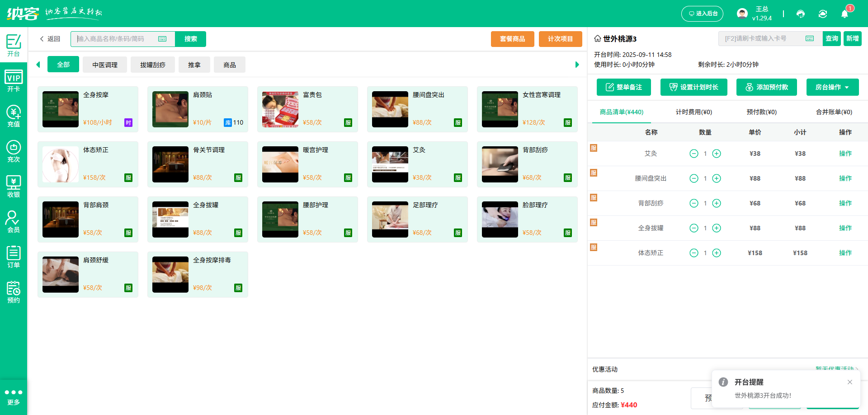The height and width of the screenshot is (415, 868).
Task: Click the 整单备注 button
Action: 623,87
